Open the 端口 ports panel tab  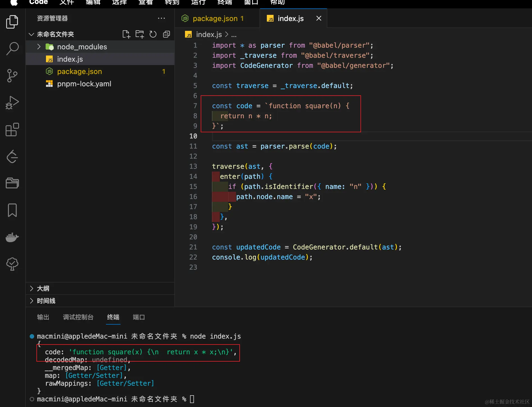139,317
